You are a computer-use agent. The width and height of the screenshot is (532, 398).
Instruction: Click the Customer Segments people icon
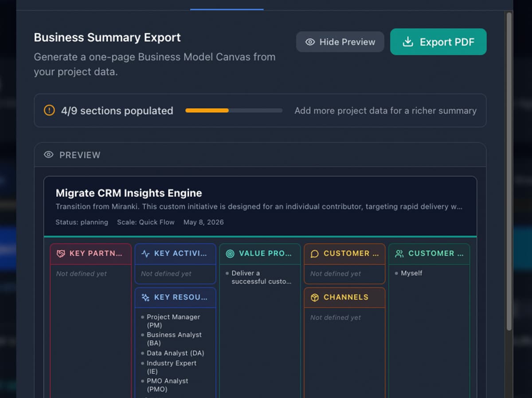399,253
